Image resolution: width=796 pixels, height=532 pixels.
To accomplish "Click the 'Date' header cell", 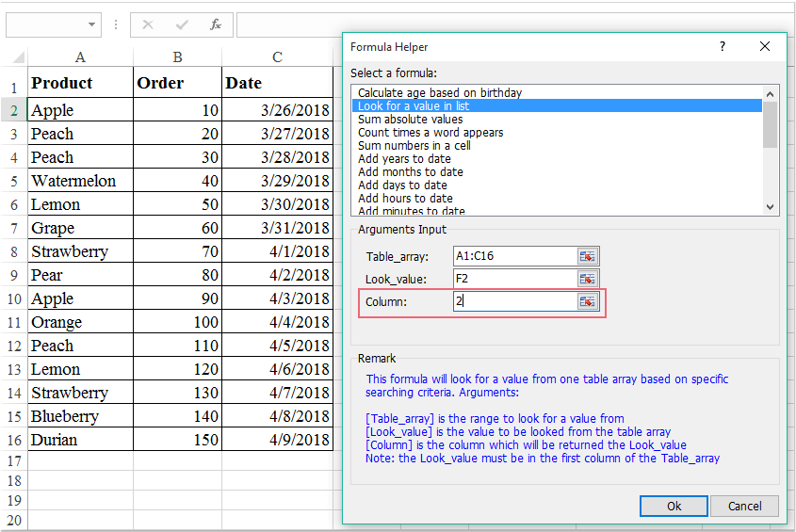I will point(277,82).
